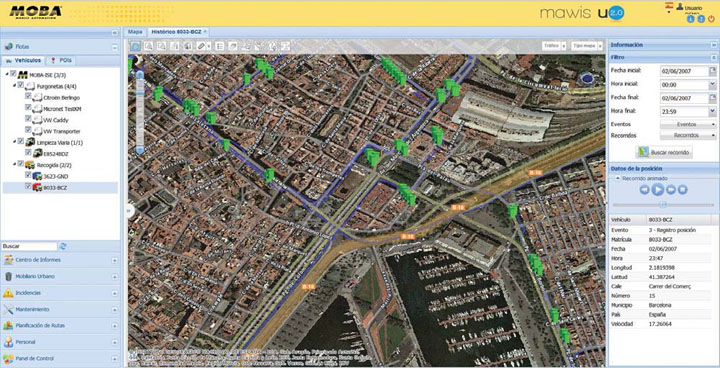Screen dimensions: 720x368
Task: Click the zoom-in magnifier map tool
Action: (149, 46)
